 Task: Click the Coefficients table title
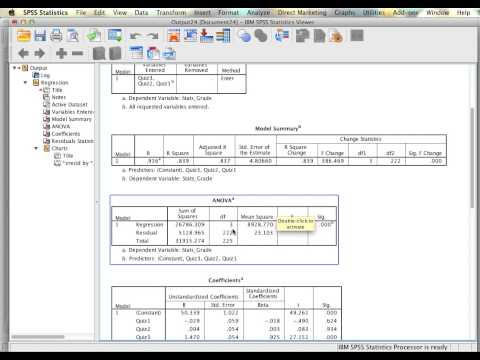[226, 280]
